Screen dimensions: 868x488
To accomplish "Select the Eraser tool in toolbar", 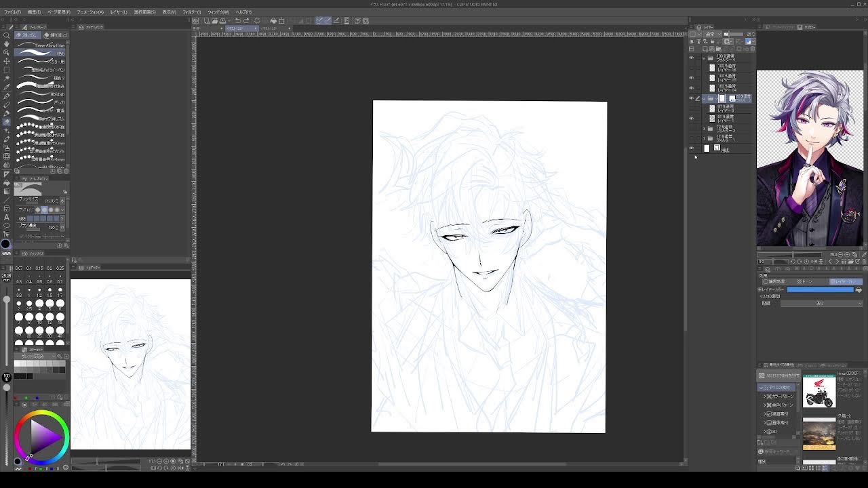I will tap(7, 122).
